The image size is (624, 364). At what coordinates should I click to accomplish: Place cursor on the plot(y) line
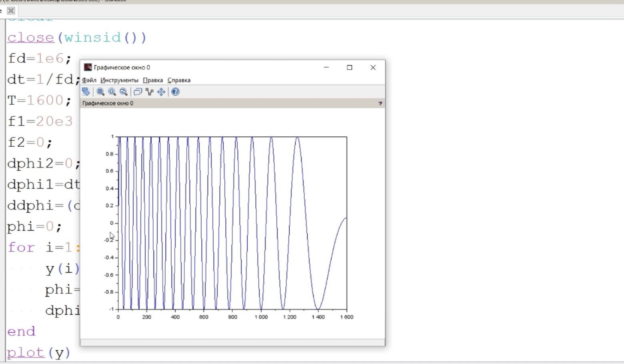tap(39, 353)
